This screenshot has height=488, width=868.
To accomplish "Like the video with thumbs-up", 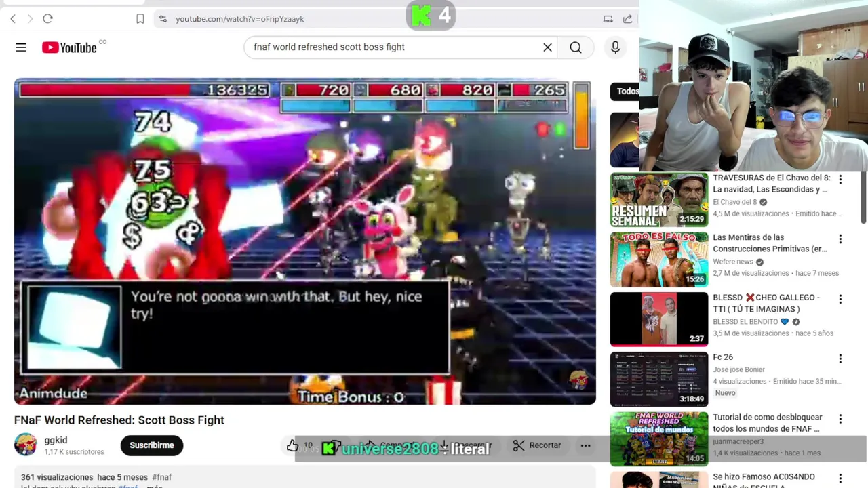I will (x=292, y=445).
